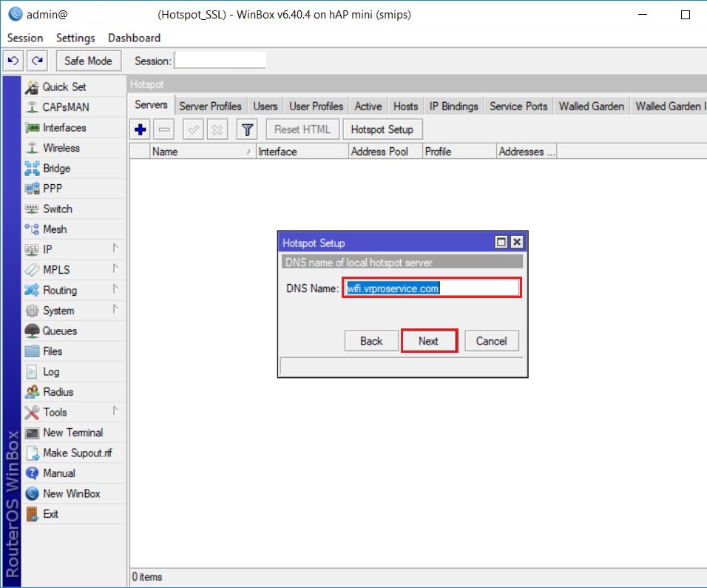
Task: Click the Hotspot Setup button
Action: (x=382, y=130)
